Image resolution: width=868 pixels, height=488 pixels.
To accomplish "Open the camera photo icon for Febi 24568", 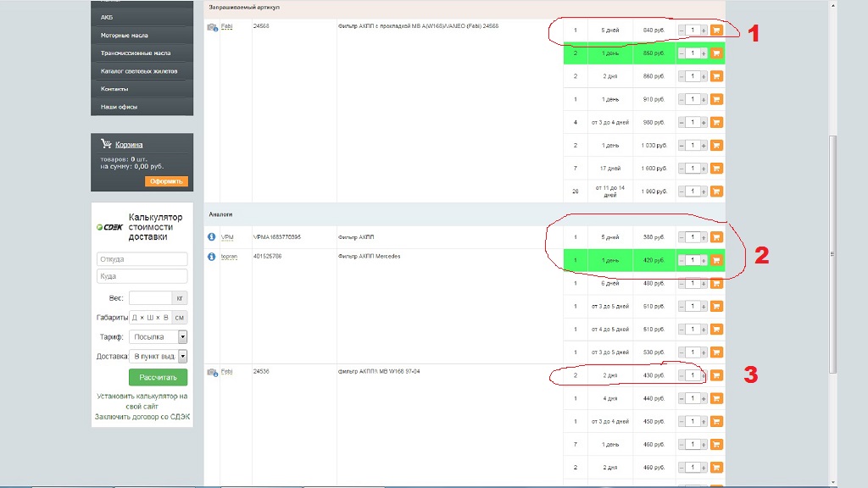I will click(x=212, y=27).
